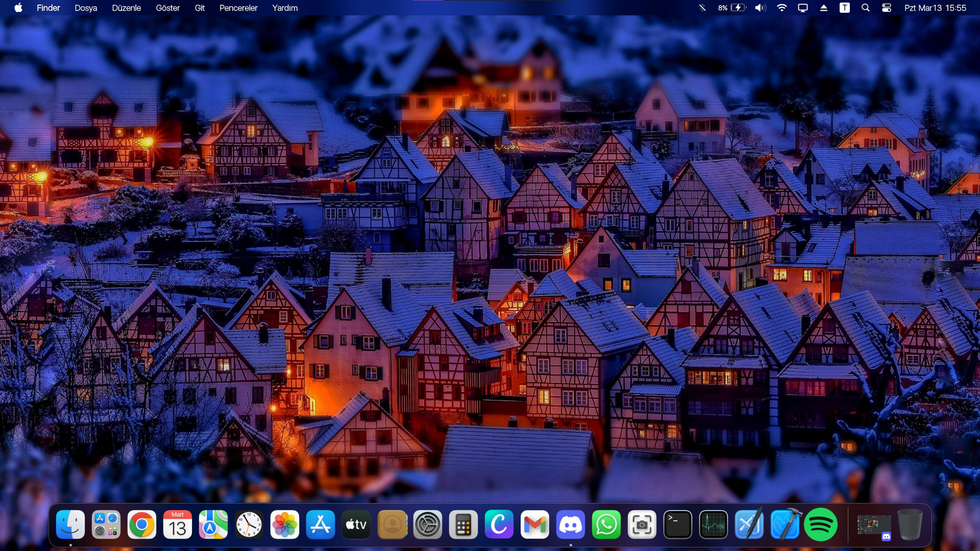This screenshot has width=980, height=551.
Task: Open the volume control in the menu bar
Action: click(761, 8)
